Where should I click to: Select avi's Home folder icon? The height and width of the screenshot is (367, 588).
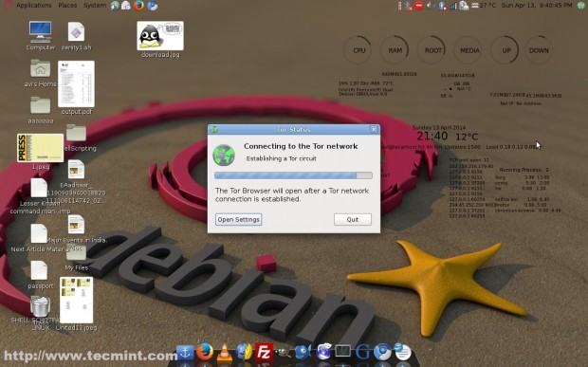pos(41,73)
